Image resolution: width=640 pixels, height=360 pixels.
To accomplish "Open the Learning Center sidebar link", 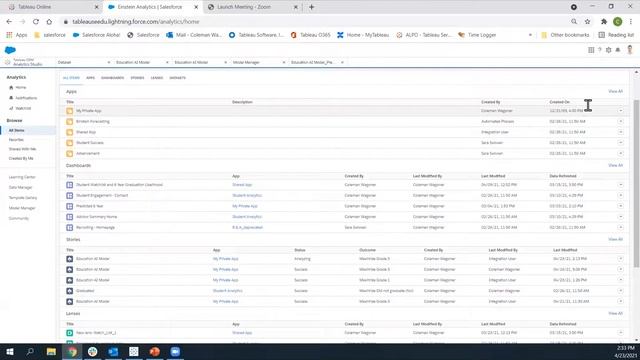I will click(22, 177).
